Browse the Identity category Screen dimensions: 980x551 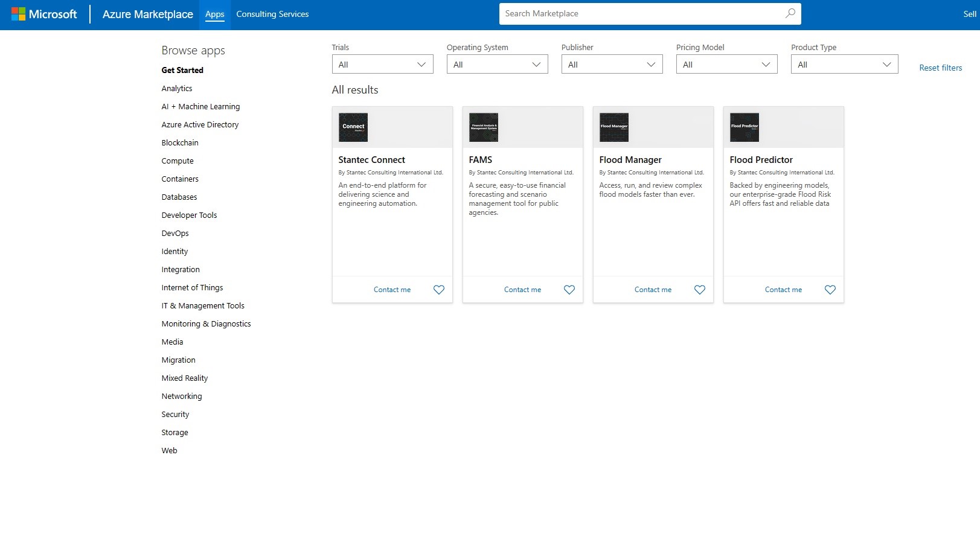pos(175,251)
